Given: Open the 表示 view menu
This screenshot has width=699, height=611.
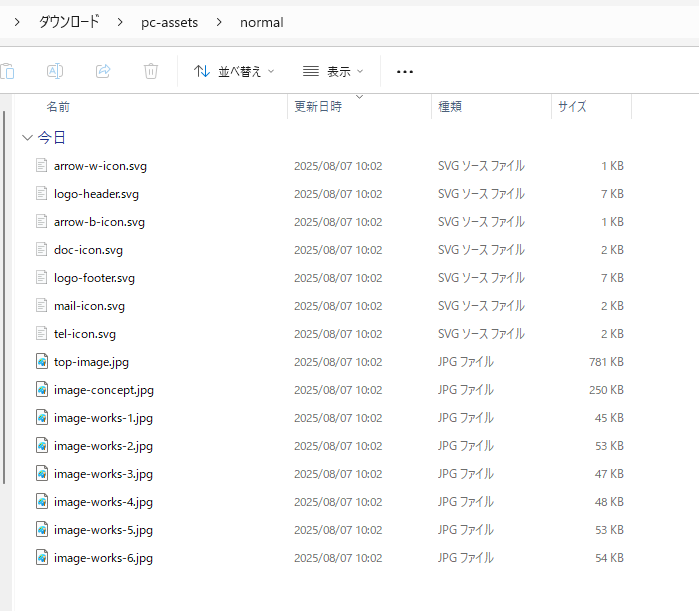Looking at the screenshot, I should [333, 71].
